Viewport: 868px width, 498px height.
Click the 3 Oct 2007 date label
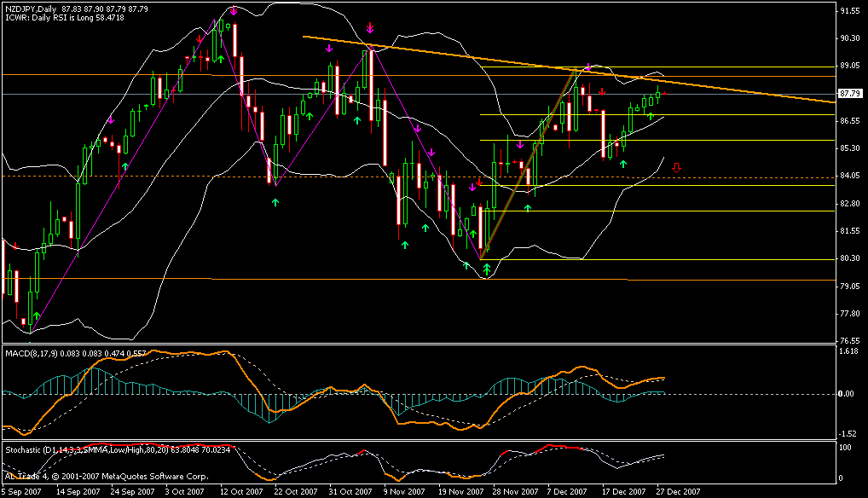(x=185, y=491)
